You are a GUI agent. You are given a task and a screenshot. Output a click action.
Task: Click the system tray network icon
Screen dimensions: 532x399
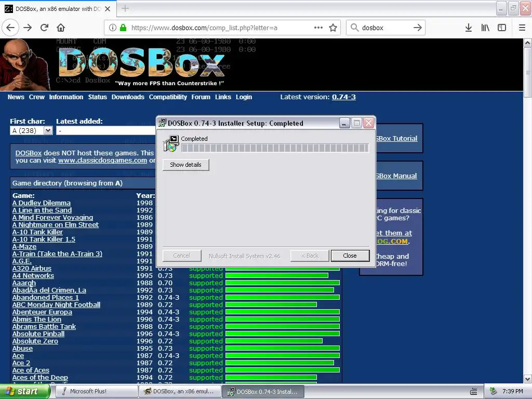494,391
